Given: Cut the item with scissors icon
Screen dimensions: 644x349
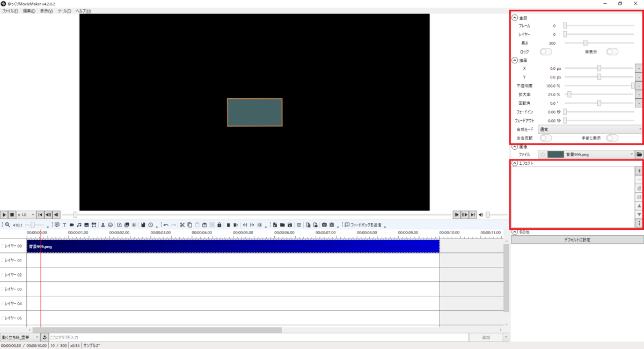Looking at the screenshot, I should (182, 225).
